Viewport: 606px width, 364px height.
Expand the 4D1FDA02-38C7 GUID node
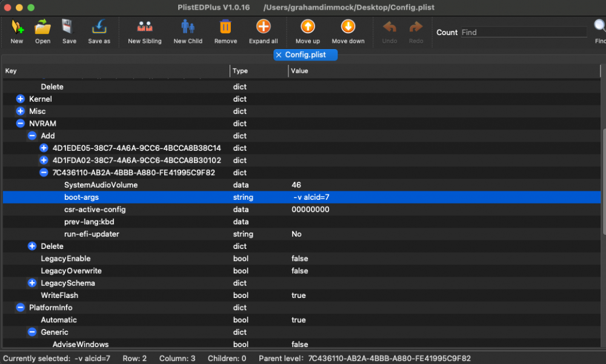click(44, 160)
